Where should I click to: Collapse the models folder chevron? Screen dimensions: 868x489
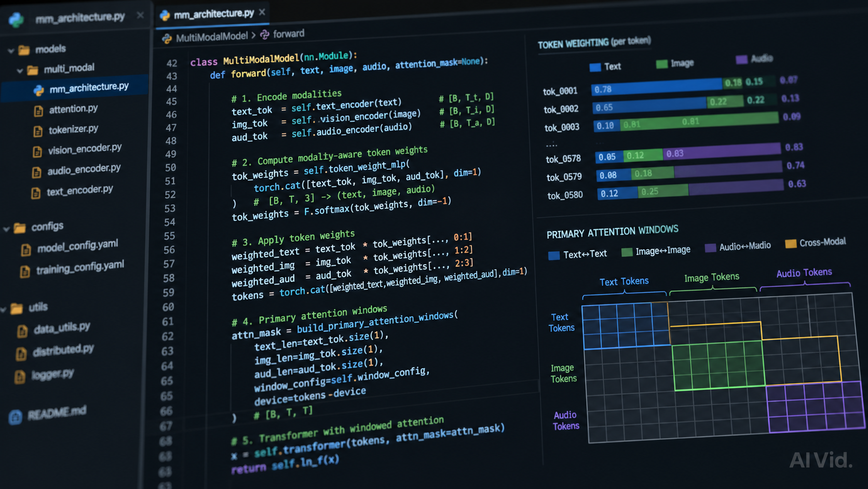coord(11,51)
